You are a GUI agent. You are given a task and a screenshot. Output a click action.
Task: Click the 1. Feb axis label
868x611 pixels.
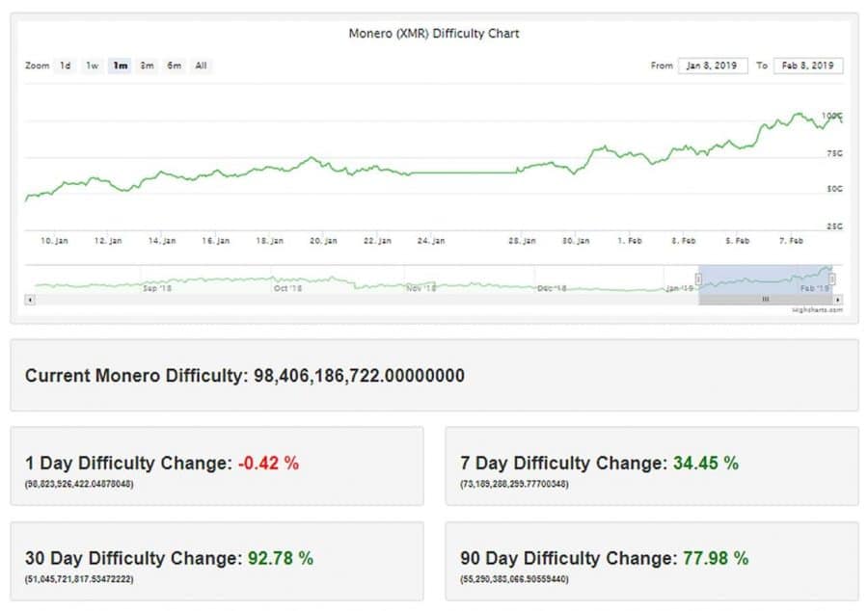(x=630, y=241)
